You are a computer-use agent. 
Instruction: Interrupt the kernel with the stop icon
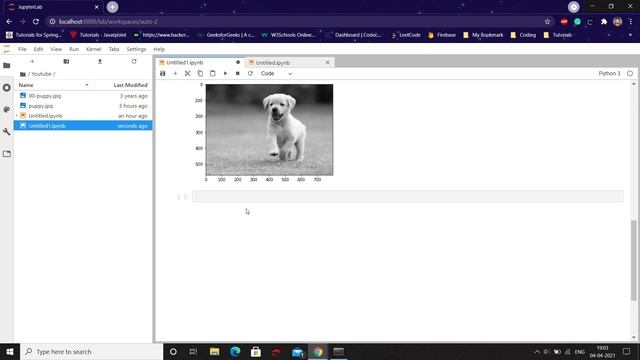tap(238, 73)
